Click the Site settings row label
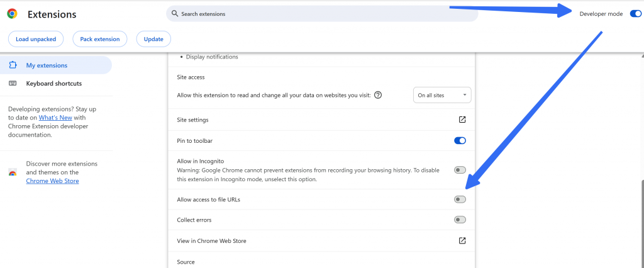644x268 pixels. point(192,120)
